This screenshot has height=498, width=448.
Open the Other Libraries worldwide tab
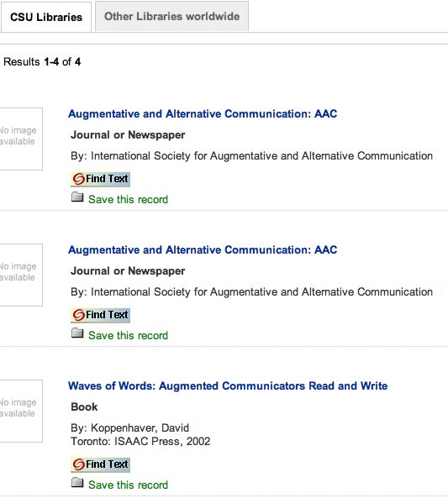coord(171,16)
